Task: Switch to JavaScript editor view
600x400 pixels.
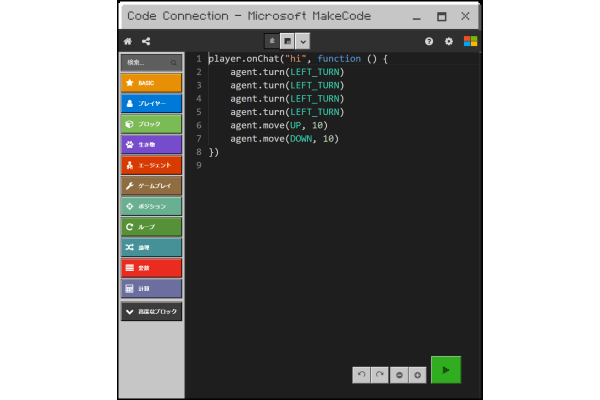Action: [287, 41]
